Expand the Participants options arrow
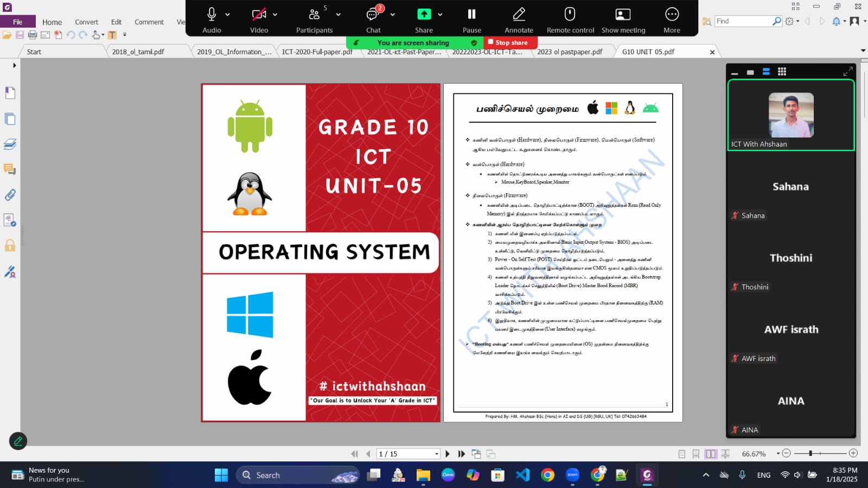The image size is (868, 488). click(339, 15)
